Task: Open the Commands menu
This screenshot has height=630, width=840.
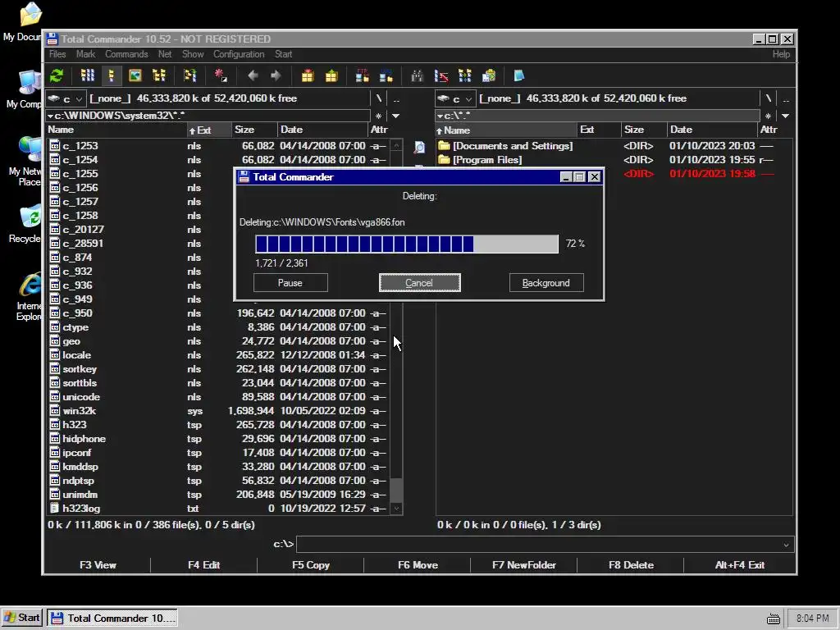Action: 126,54
